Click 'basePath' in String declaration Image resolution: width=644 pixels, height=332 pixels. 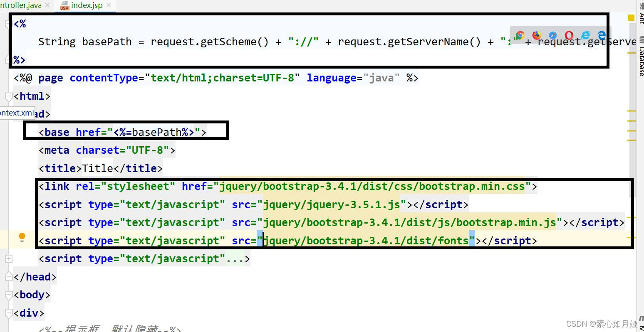[x=107, y=42]
